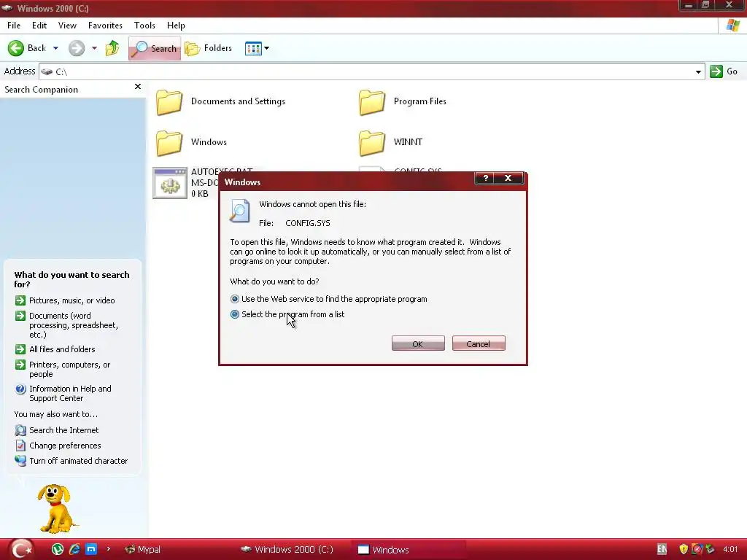Expand quick launch overflow chevron
Screen dimensions: 747x560
[x=109, y=549]
